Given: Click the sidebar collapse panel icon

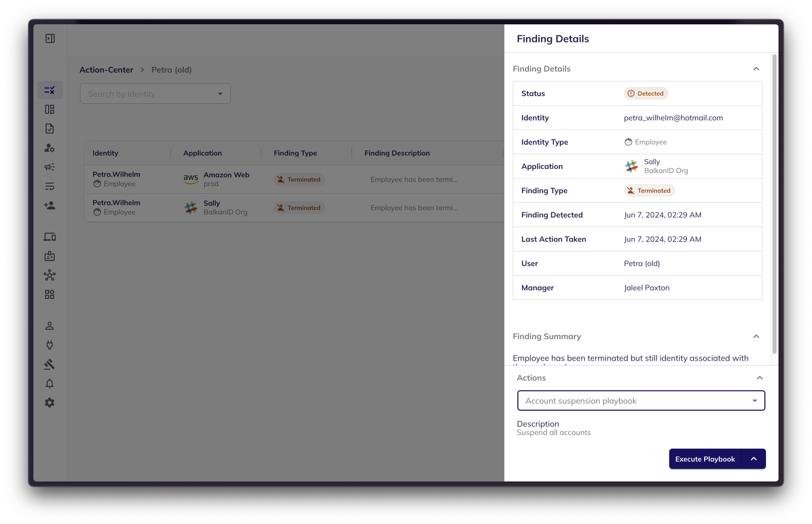Looking at the screenshot, I should [x=50, y=38].
